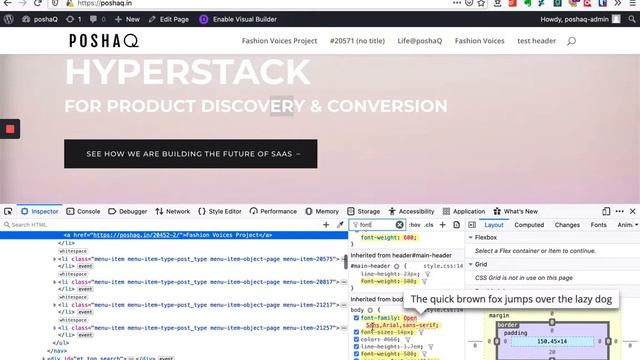Screen dimensions: 640x360
Task: Open the poshaQ site dashboard menu
Action: pyautogui.click(x=40, y=19)
